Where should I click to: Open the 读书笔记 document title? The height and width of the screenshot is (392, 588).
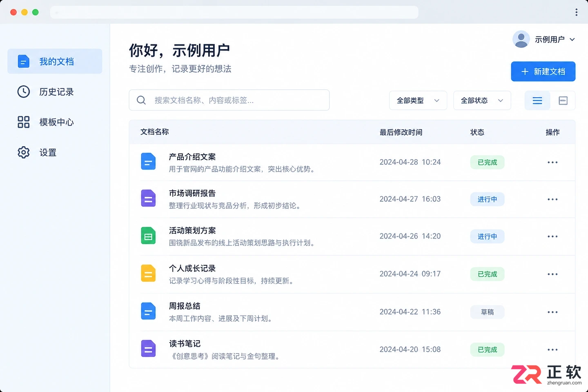coord(185,344)
